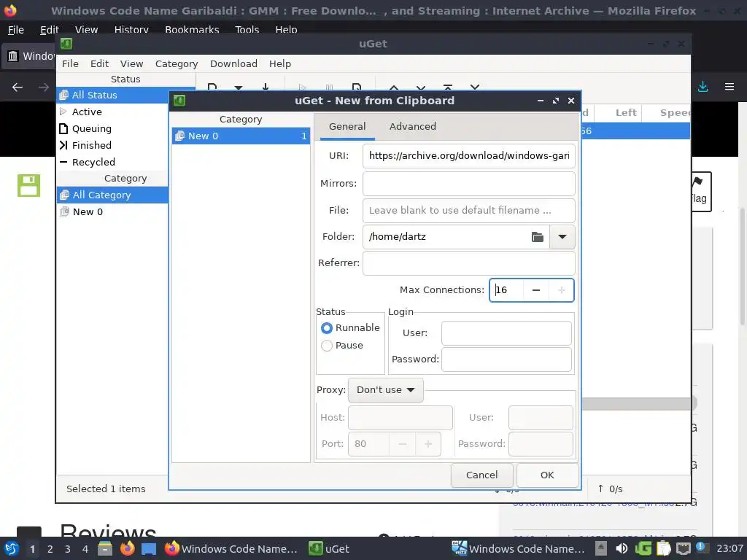
Task: Click the 23:07 clock in the taskbar
Action: [x=729, y=549]
